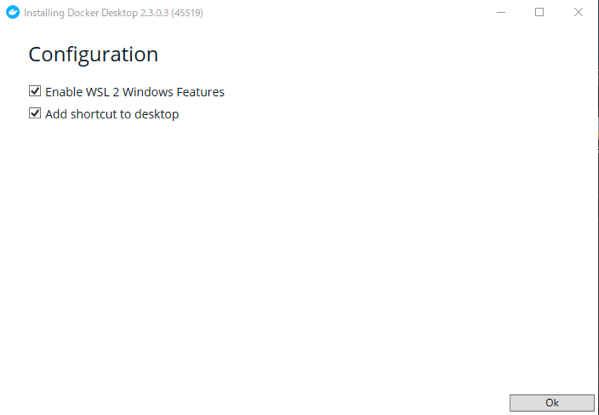Maximize the installer window
Screen dimensions: 599x415
(539, 13)
